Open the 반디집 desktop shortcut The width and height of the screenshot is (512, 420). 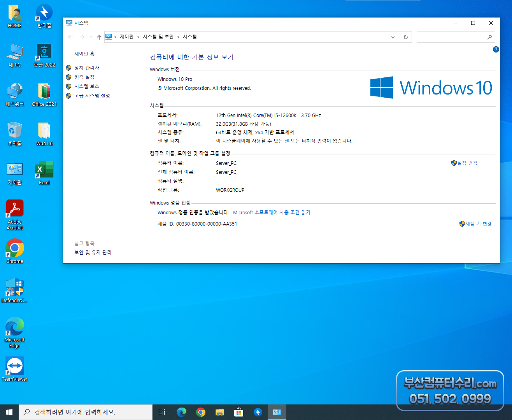coord(44,16)
